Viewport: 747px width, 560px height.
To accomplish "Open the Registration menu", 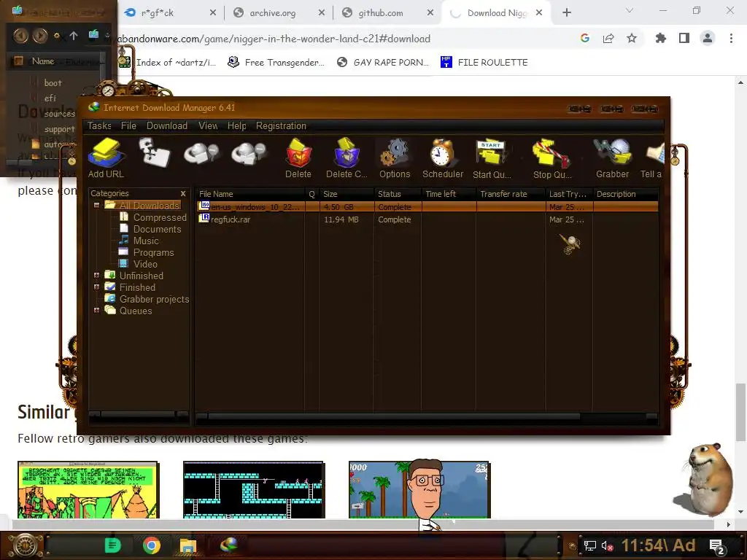I will coord(281,125).
